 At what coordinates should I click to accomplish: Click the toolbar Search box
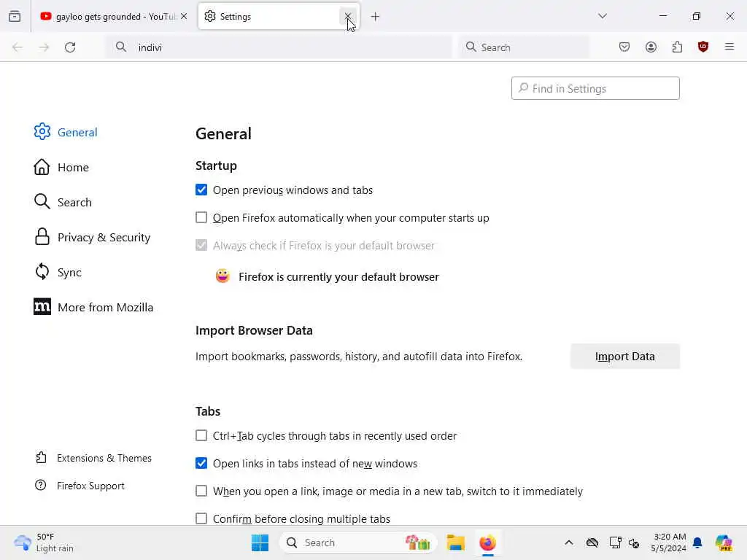tap(524, 47)
